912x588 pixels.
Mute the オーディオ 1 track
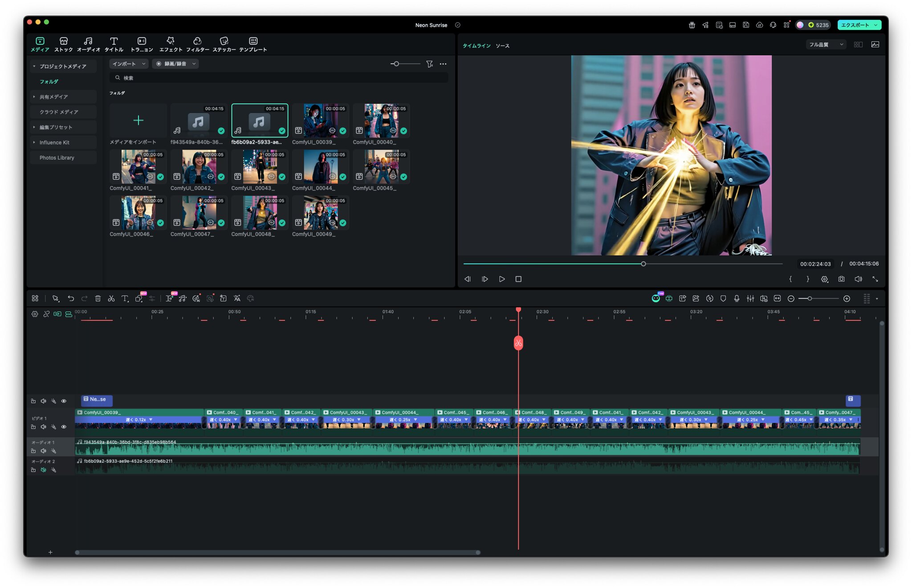(x=43, y=451)
